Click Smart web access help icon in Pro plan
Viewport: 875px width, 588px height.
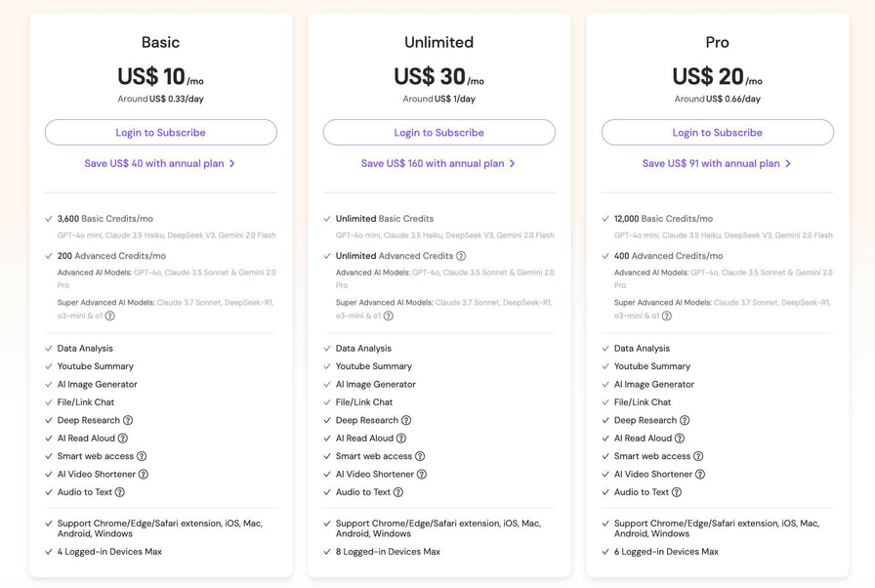click(x=698, y=456)
